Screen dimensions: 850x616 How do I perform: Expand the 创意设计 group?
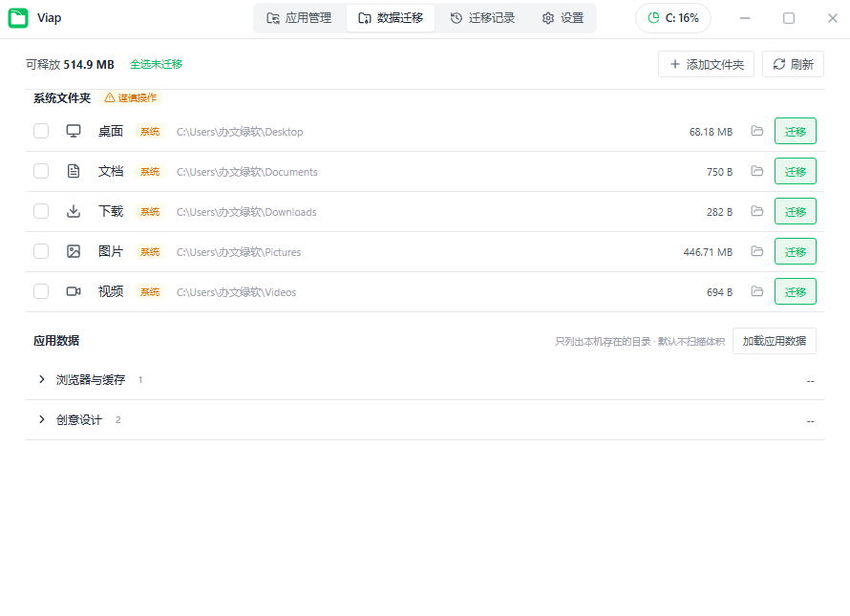click(42, 419)
